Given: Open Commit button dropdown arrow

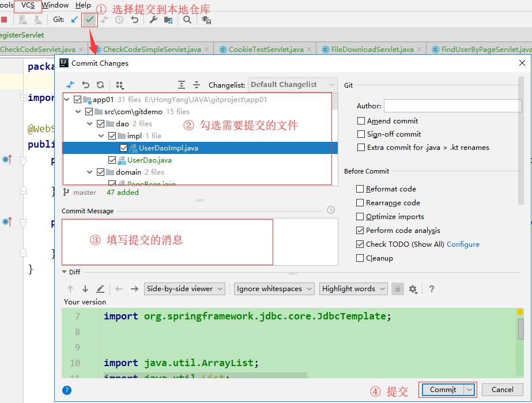Looking at the screenshot, I should click(x=469, y=390).
